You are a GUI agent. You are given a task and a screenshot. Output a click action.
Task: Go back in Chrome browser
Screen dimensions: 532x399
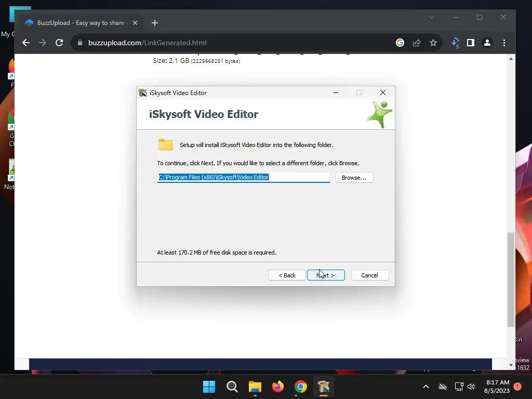(x=26, y=43)
